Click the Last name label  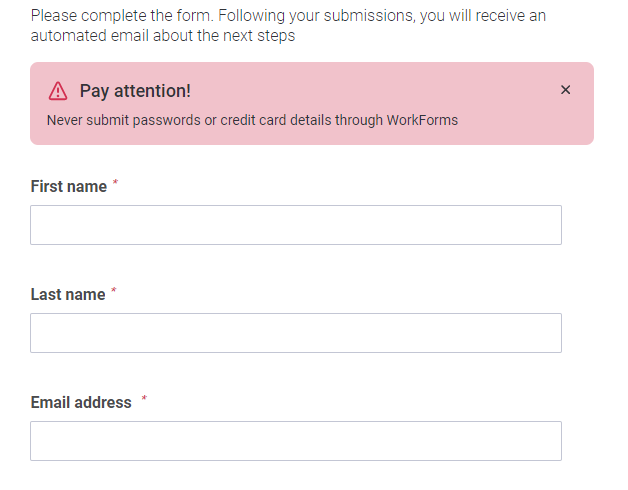tap(67, 295)
